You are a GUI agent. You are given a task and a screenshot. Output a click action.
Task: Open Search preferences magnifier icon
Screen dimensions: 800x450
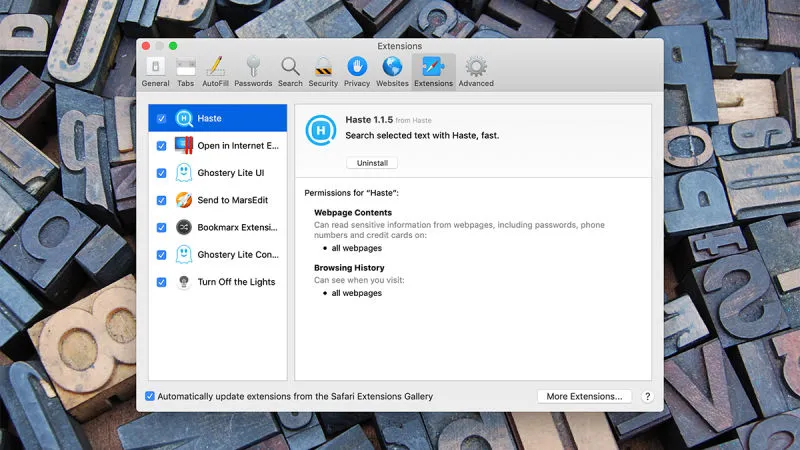tap(290, 70)
